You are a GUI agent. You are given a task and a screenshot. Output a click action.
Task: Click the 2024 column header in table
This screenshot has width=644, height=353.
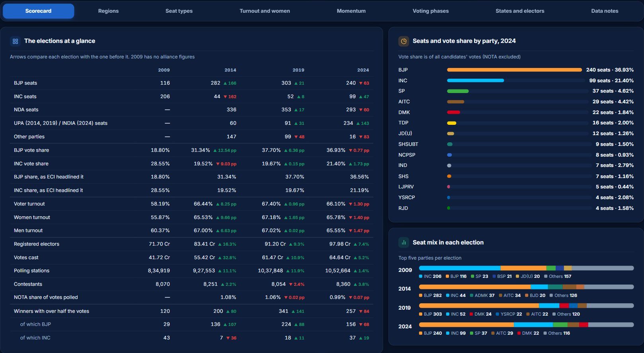(x=363, y=70)
